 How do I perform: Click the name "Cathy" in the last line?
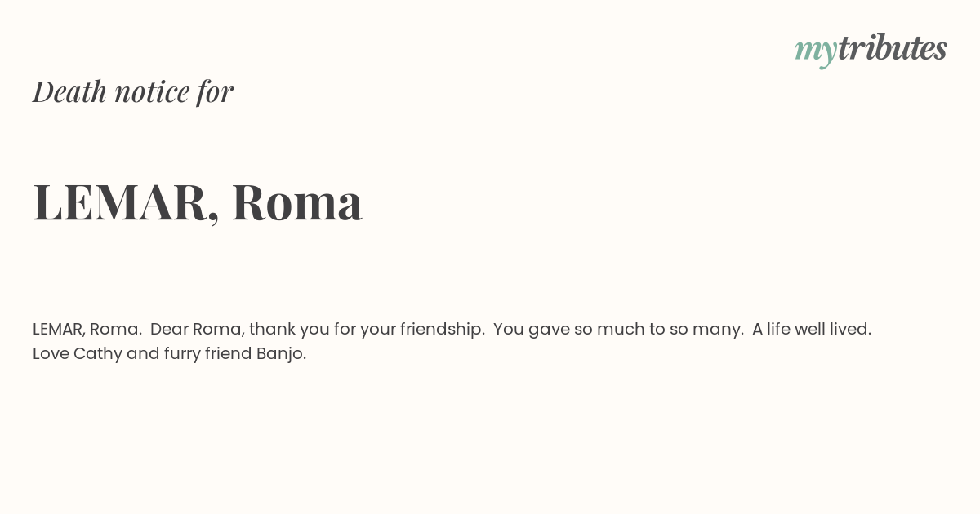97,354
